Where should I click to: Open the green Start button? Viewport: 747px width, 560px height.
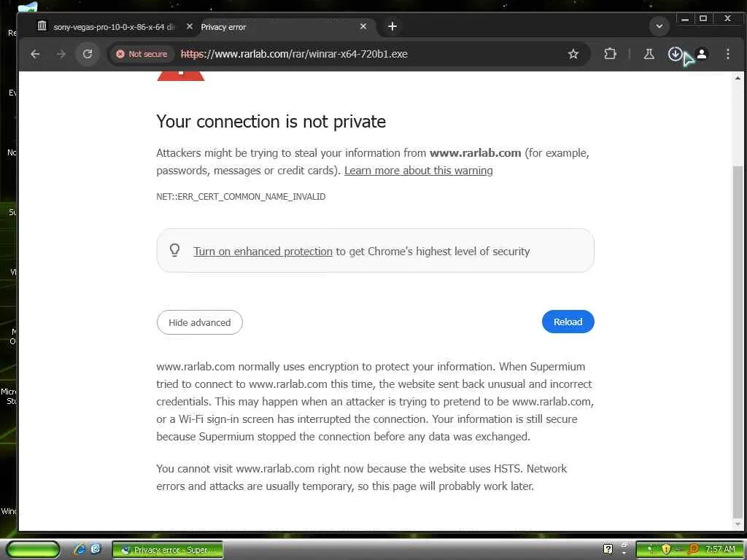pos(32,550)
